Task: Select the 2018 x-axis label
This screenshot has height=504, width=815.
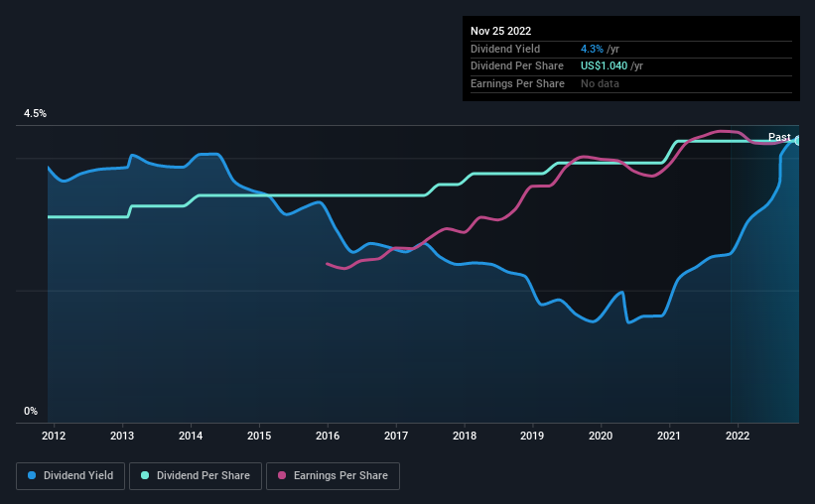Action: [465, 436]
